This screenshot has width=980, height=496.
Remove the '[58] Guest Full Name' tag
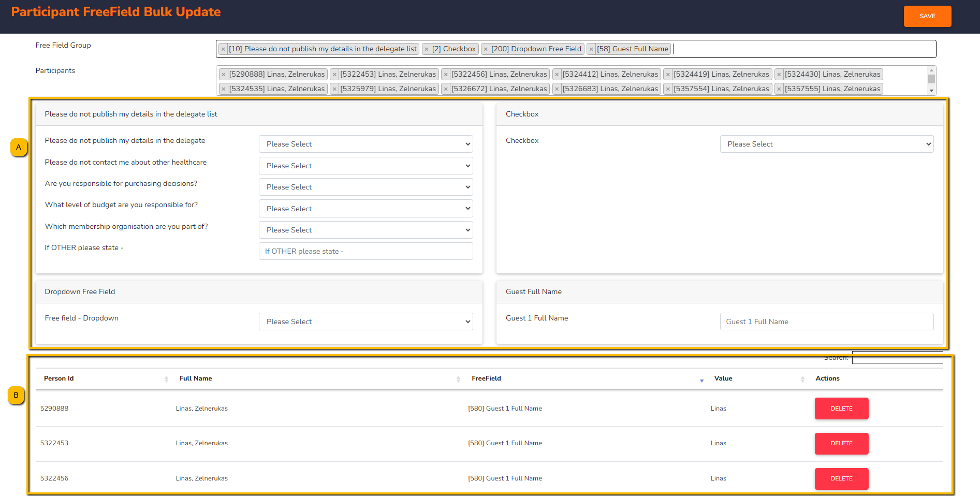pos(591,49)
